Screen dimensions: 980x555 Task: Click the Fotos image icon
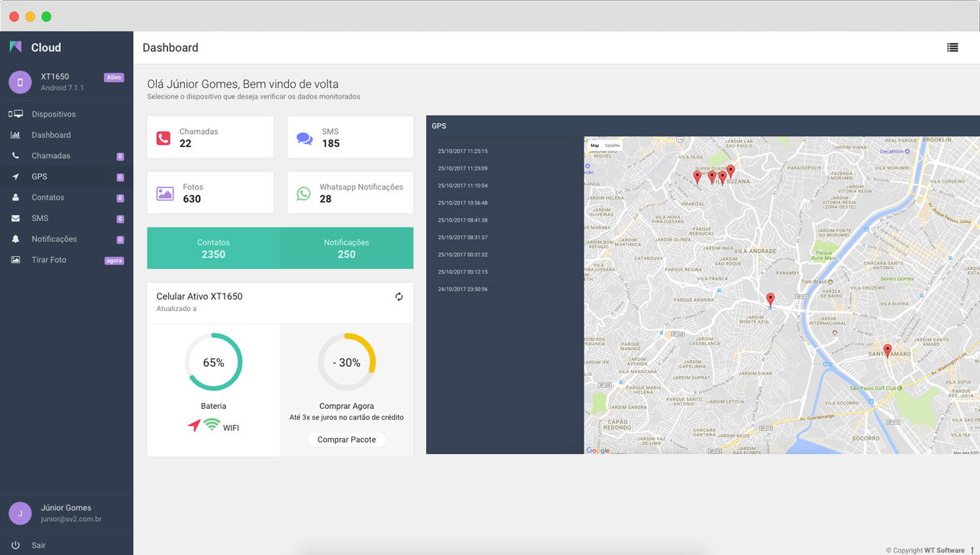(165, 193)
